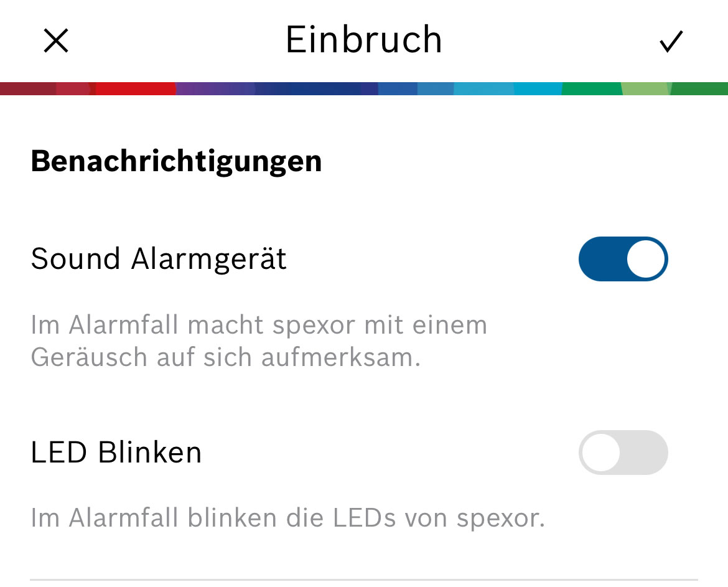Tap the description about spexor LEDs blinking

pyautogui.click(x=287, y=518)
